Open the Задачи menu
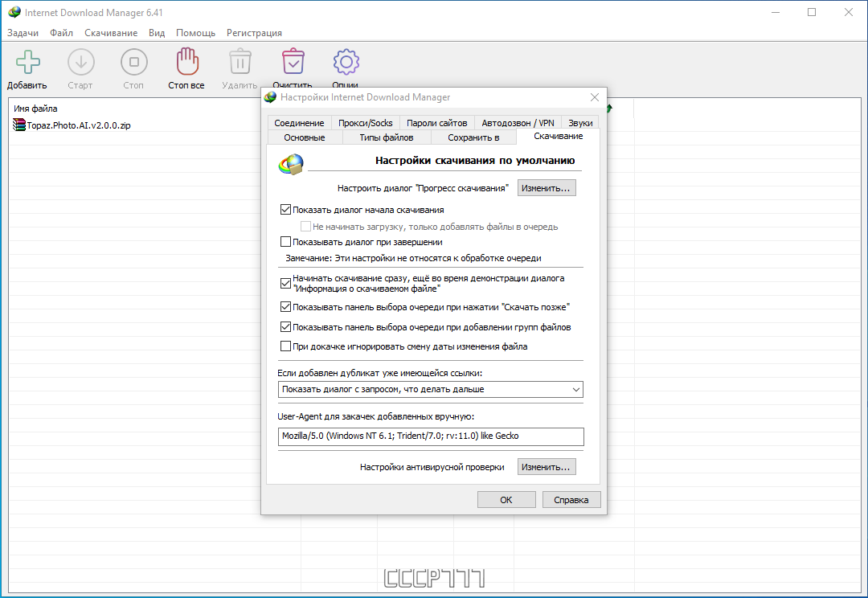The image size is (868, 598). click(x=23, y=33)
